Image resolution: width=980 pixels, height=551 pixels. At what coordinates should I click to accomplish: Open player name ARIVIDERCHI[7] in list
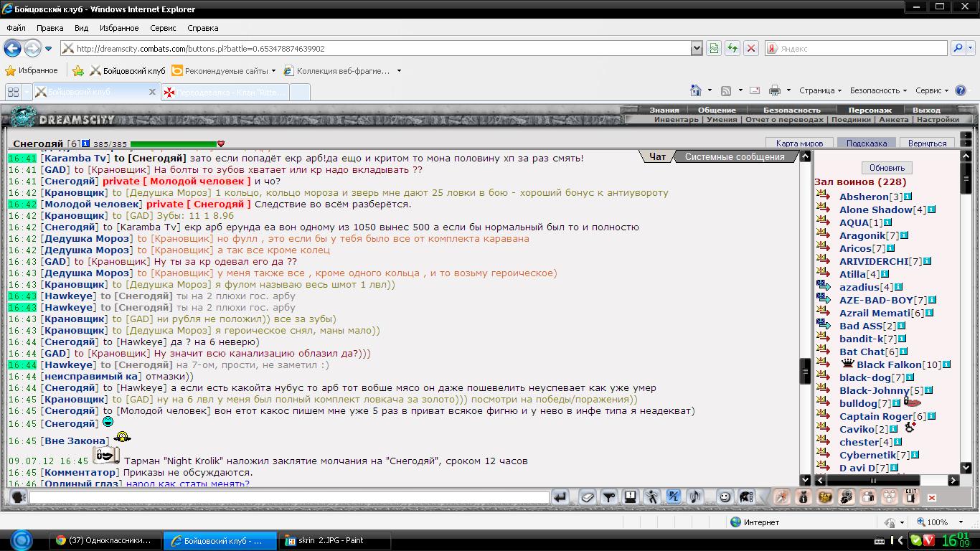[x=880, y=261]
